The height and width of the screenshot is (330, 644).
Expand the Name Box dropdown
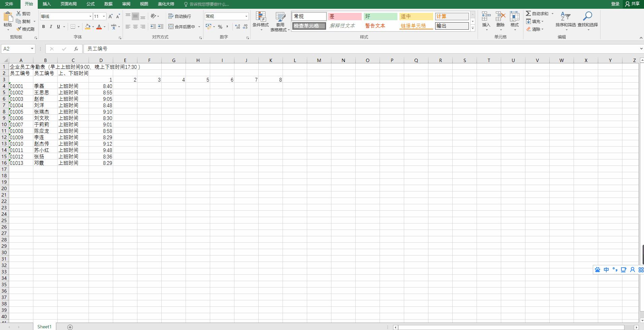[x=32, y=49]
